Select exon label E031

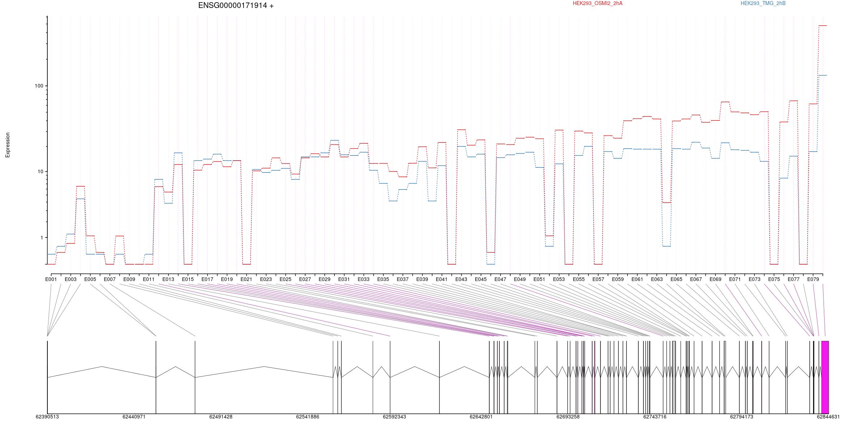click(344, 279)
